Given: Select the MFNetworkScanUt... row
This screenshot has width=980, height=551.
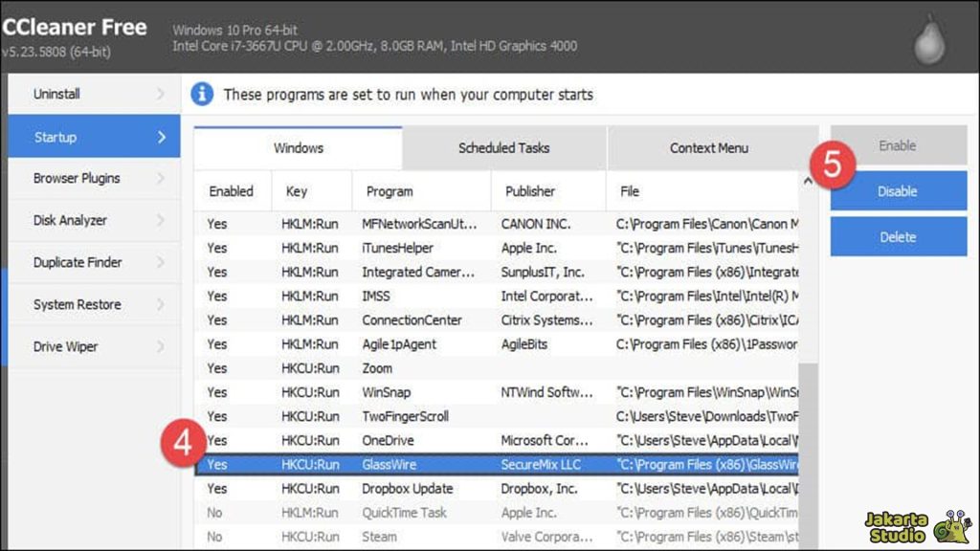Looking at the screenshot, I should [x=497, y=224].
